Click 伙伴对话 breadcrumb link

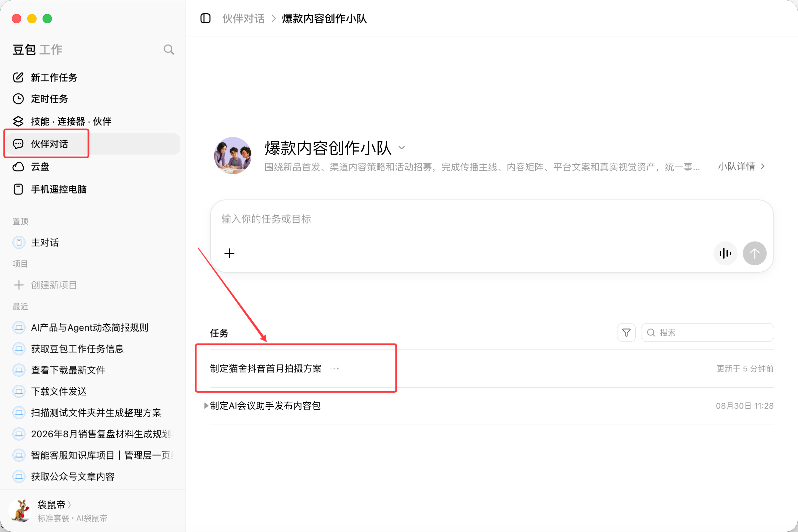click(x=243, y=19)
